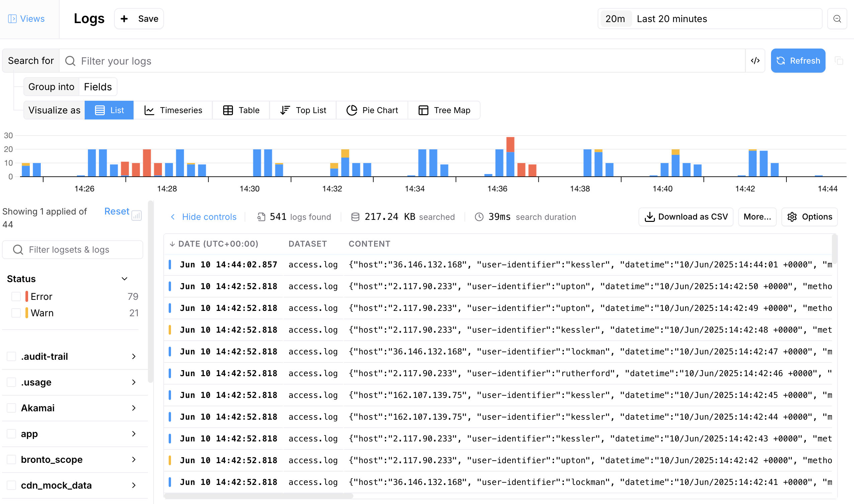Switch visualization to Tree Map
The height and width of the screenshot is (504, 854).
click(x=444, y=110)
